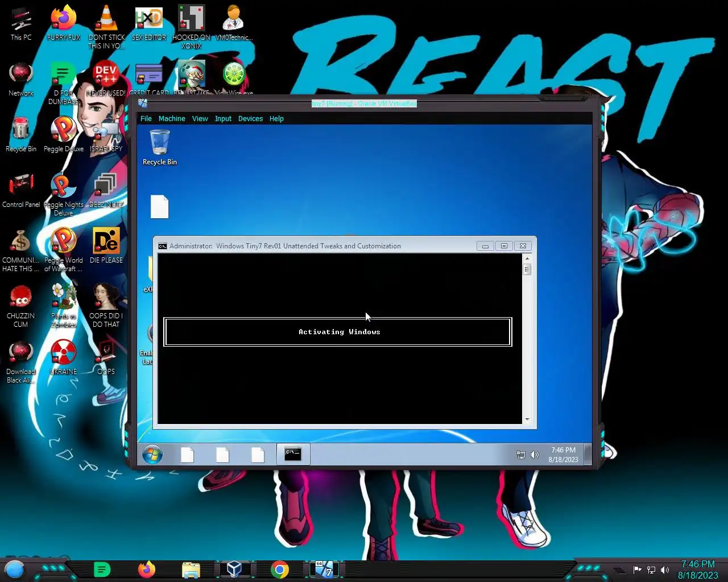Viewport: 728px width, 582px height.
Task: Click the VM Show Desktop strip
Action: pyautogui.click(x=588, y=455)
